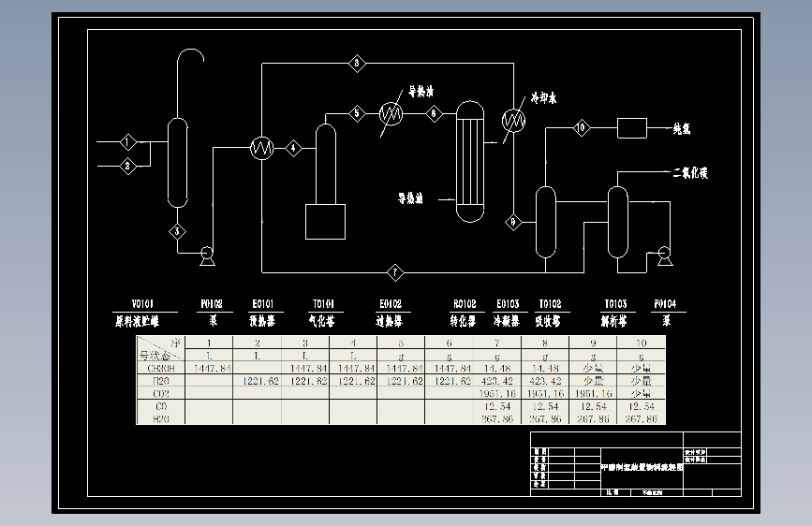
Task: Click the 导热油 label near the superheater
Action: 421,92
